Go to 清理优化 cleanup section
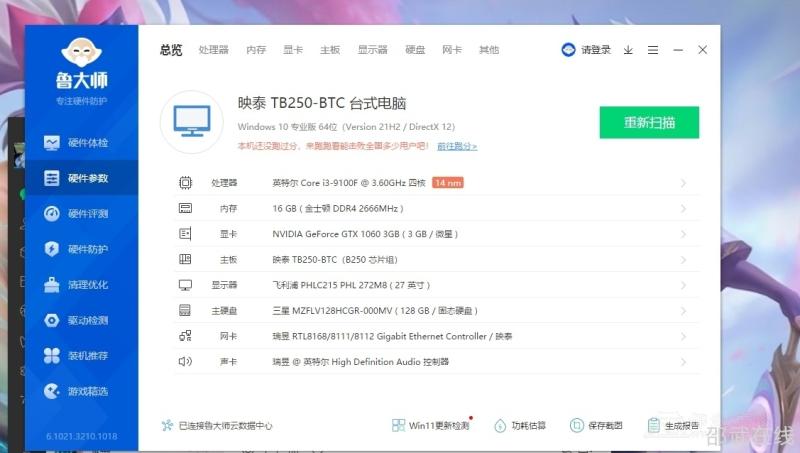Viewport: 800px width, 453px height. click(x=86, y=285)
